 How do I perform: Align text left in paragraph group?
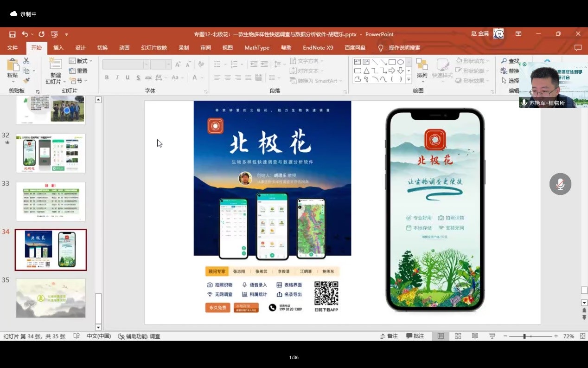click(x=217, y=77)
